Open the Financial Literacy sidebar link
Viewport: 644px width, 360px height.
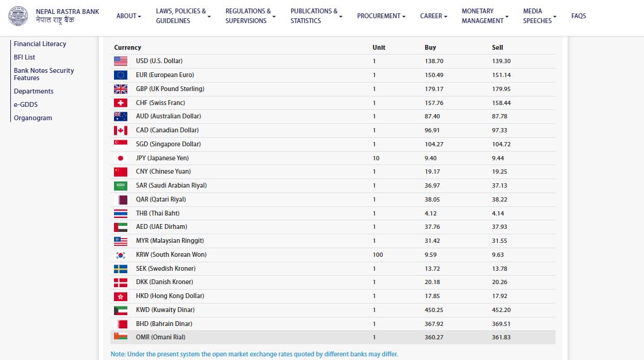click(40, 44)
